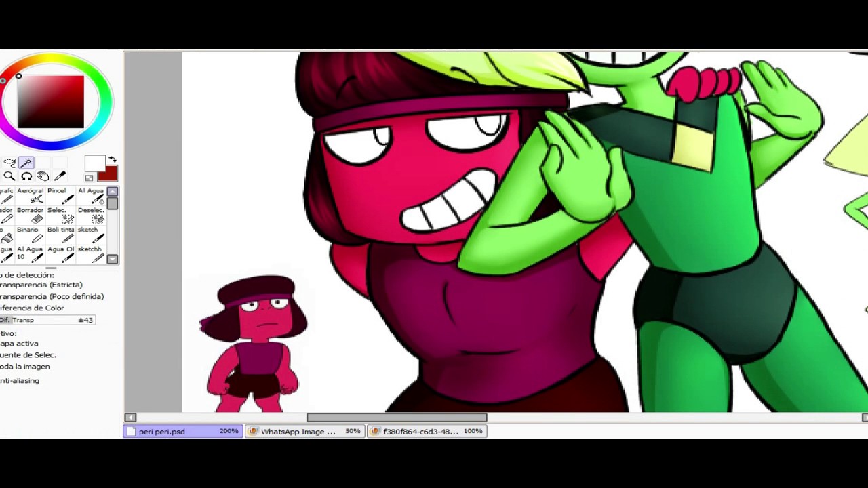Screen dimensions: 868x488
Task: Select the Hand pan tool
Action: pyautogui.click(x=43, y=176)
